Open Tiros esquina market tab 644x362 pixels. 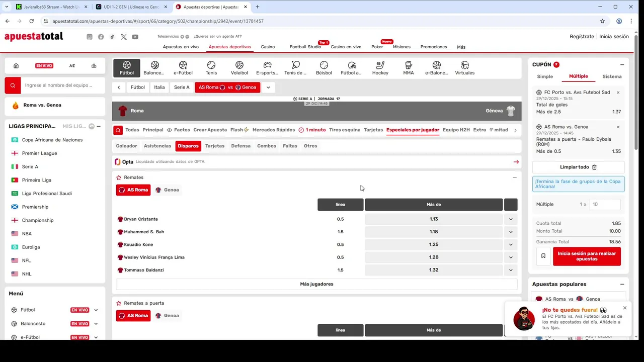[x=345, y=130]
